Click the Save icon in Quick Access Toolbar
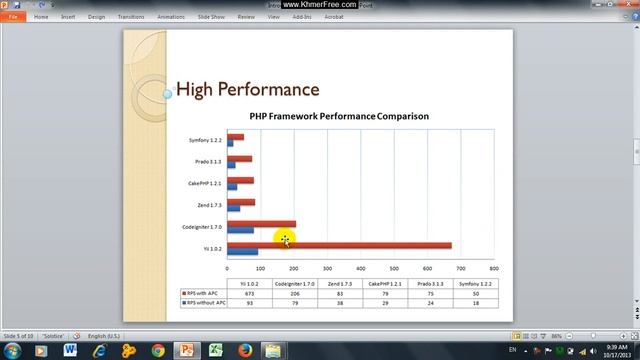This screenshot has height=360, width=640. [16, 5]
